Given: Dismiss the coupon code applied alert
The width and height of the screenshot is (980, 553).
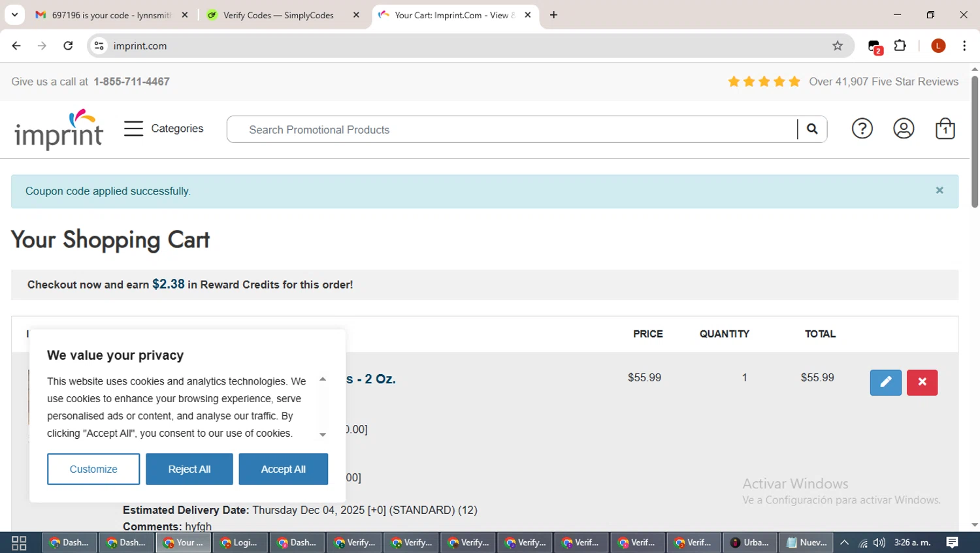Looking at the screenshot, I should click(939, 191).
